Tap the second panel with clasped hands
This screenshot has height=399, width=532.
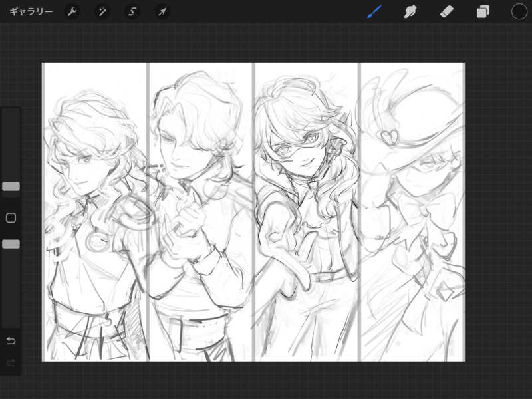coord(201,211)
